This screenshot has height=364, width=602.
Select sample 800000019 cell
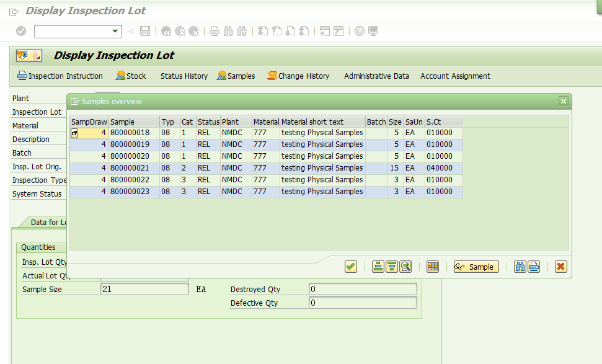coord(135,144)
